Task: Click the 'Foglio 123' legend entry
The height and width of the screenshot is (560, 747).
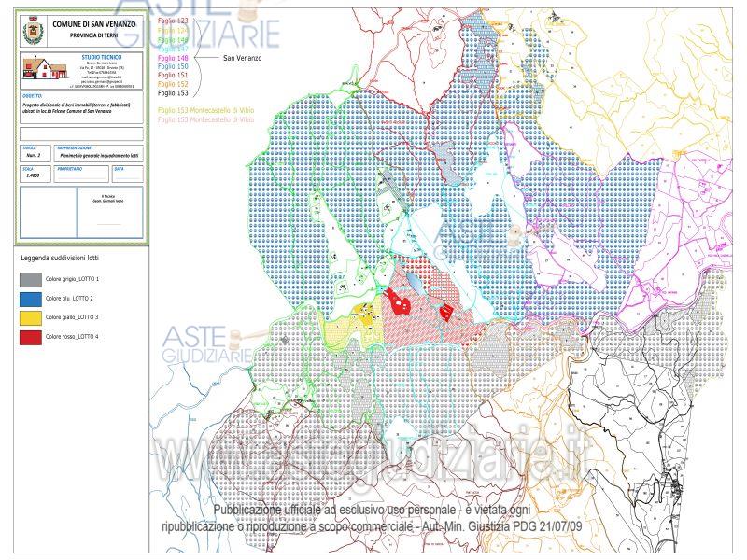Action: pos(173,21)
